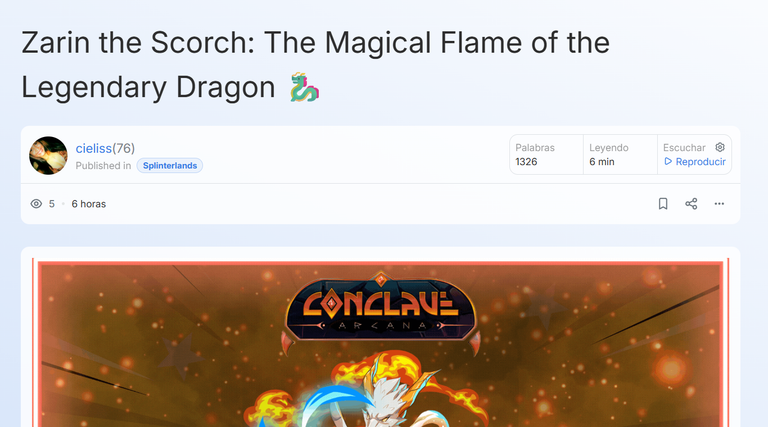Click the Escuchar label
The width and height of the screenshot is (768, 427).
[684, 147]
